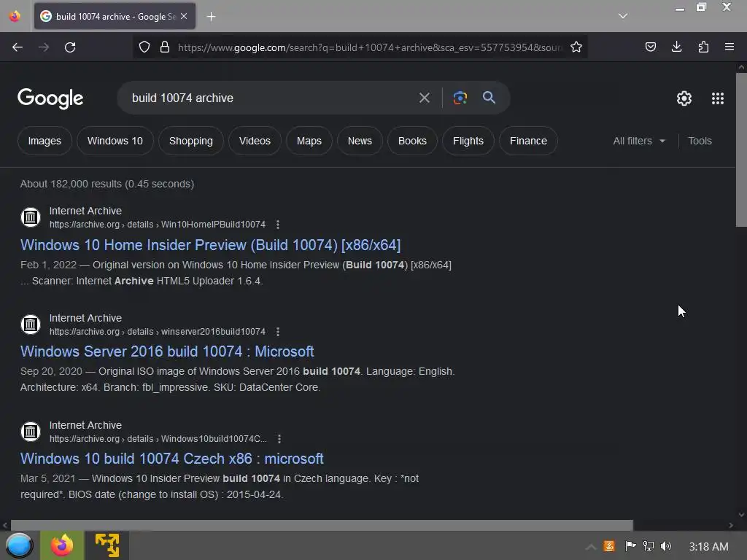Click the About 182,000 results text
Screen dimensions: 747x560
tap(107, 184)
